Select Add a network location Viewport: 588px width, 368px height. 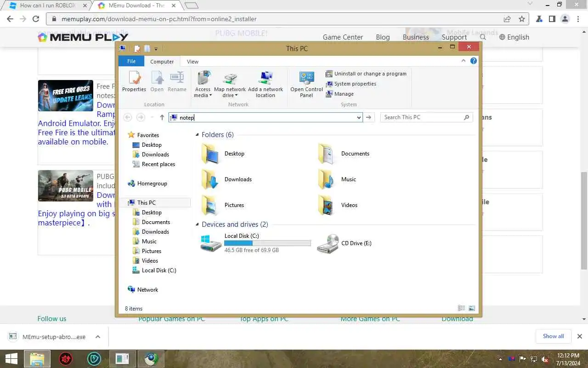[266, 85]
